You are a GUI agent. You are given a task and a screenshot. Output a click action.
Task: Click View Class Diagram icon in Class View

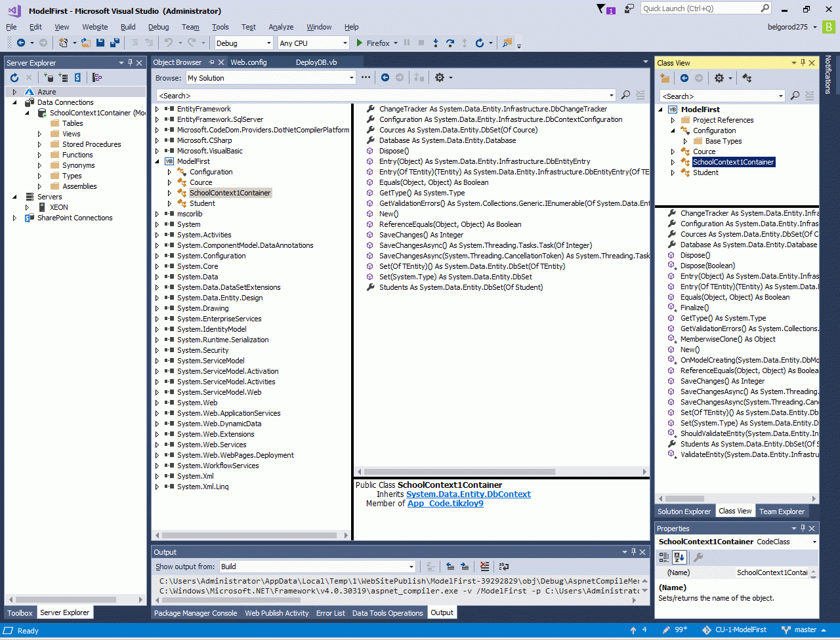(747, 78)
